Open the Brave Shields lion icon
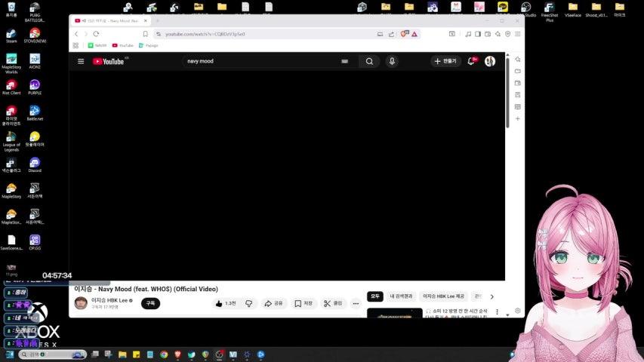The width and height of the screenshot is (644, 362). point(404,34)
